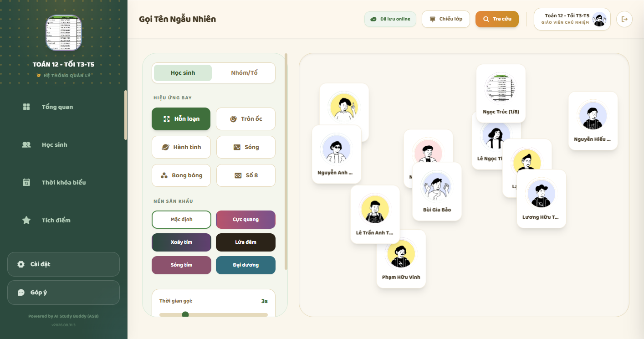Image resolution: width=644 pixels, height=339 pixels.
Task: Select the Mặc định stage background
Action: tap(181, 220)
